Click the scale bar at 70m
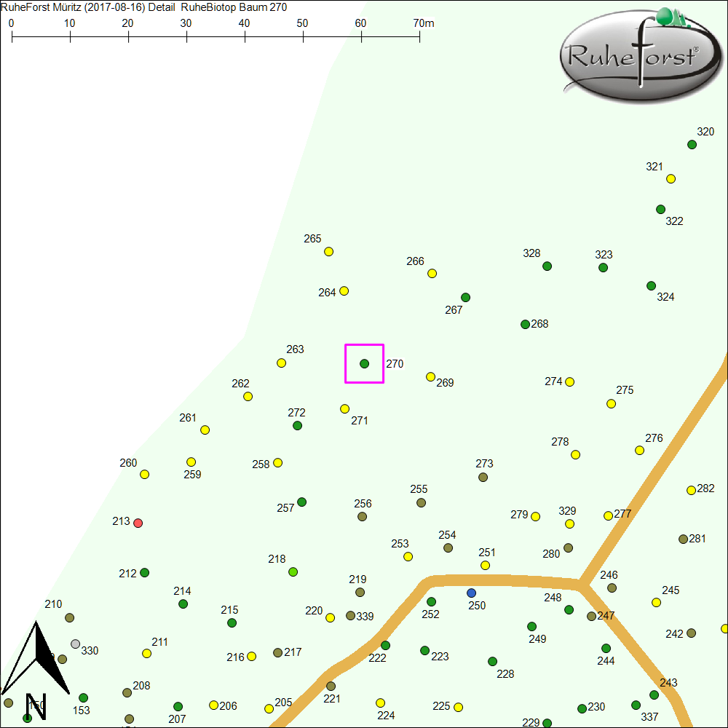Image resolution: width=728 pixels, height=728 pixels. point(419,34)
